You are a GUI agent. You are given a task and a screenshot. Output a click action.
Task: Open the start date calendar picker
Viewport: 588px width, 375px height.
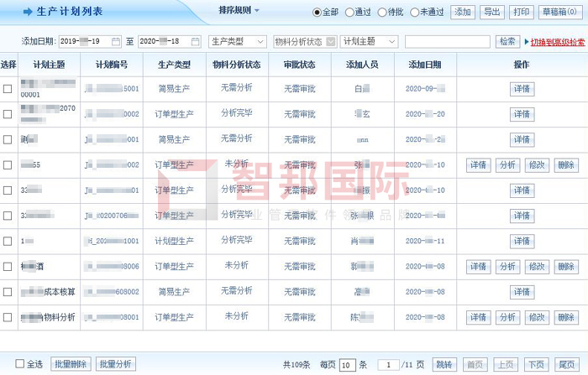pos(116,41)
